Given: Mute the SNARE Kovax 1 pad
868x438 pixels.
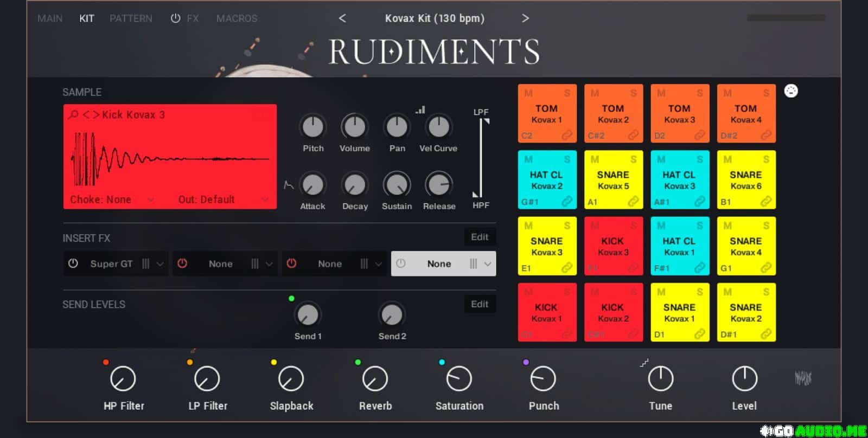Looking at the screenshot, I should point(661,292).
